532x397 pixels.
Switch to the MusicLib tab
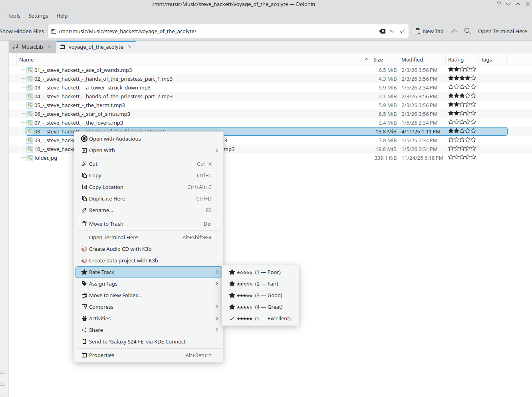pyautogui.click(x=32, y=47)
